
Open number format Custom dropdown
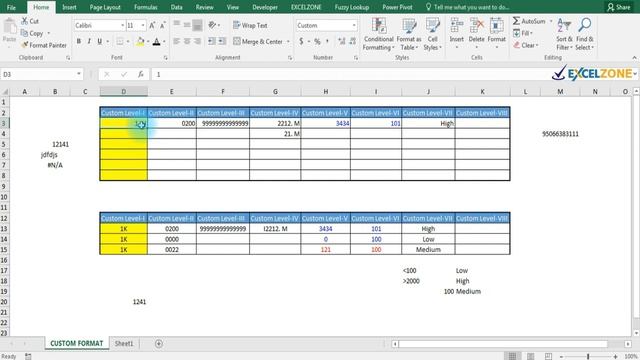point(354,25)
